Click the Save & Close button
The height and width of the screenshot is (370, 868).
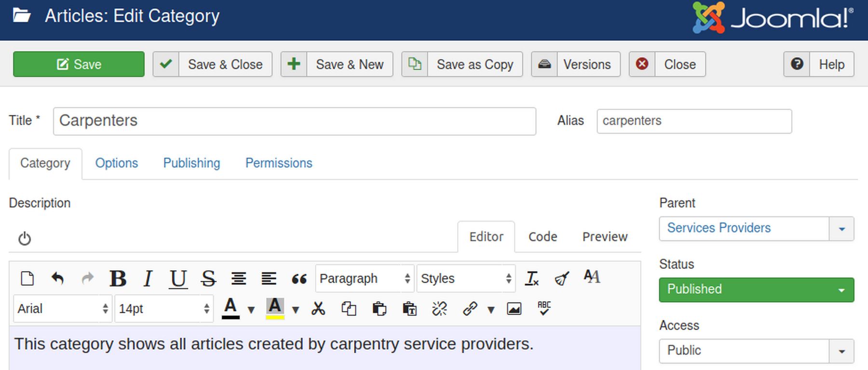pyautogui.click(x=213, y=64)
